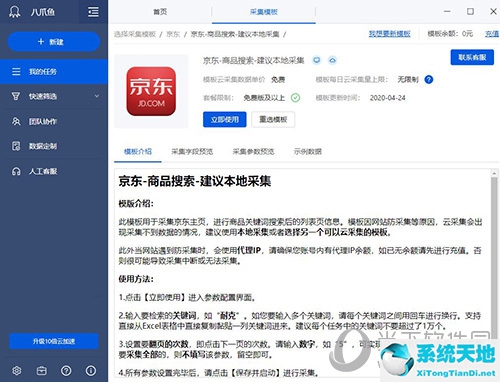This screenshot has width=500, height=382.
Task: Click the 升级10倍云加速 upgrade button
Action: tap(54, 341)
